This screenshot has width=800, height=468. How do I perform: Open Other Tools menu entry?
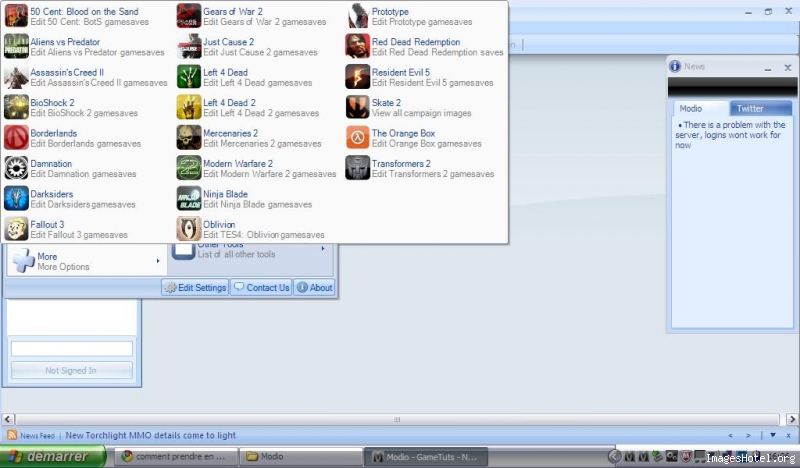(x=252, y=251)
